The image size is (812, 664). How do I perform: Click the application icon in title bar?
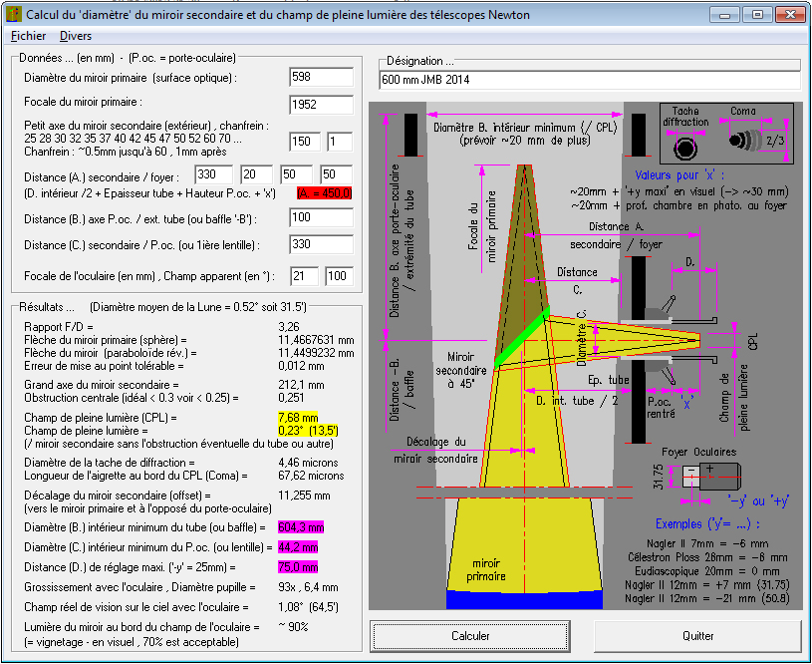point(14,14)
